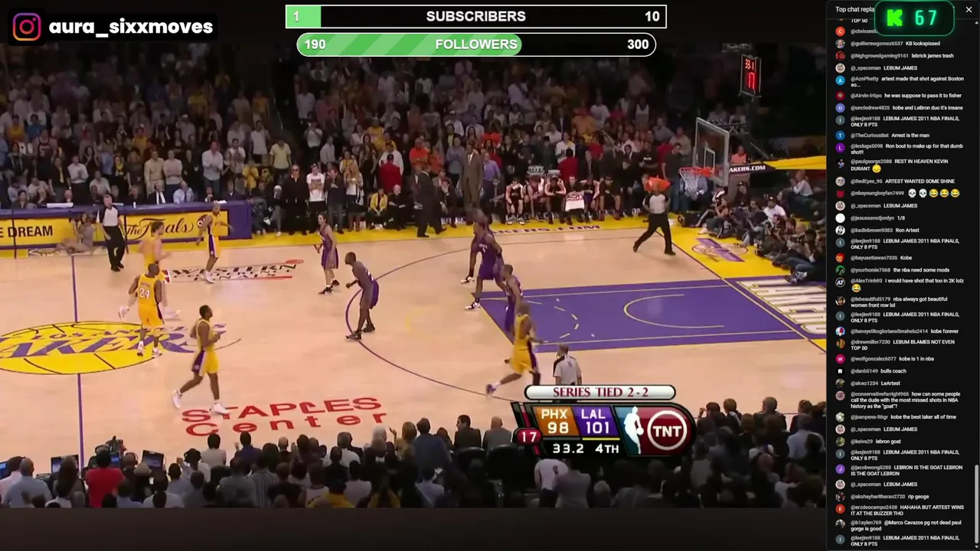This screenshot has height=551, width=980.
Task: Click username @uncledrew4825 in chat
Action: pos(871,108)
